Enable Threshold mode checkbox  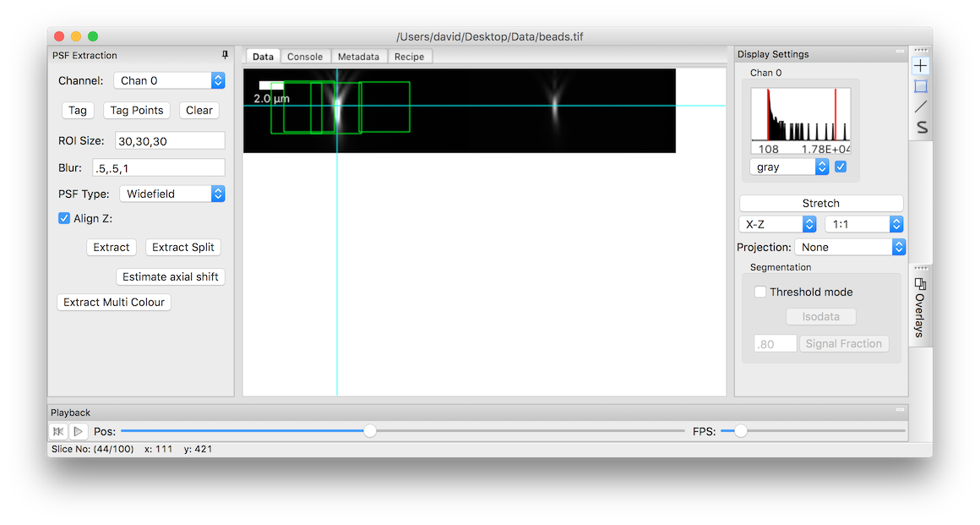tap(760, 292)
